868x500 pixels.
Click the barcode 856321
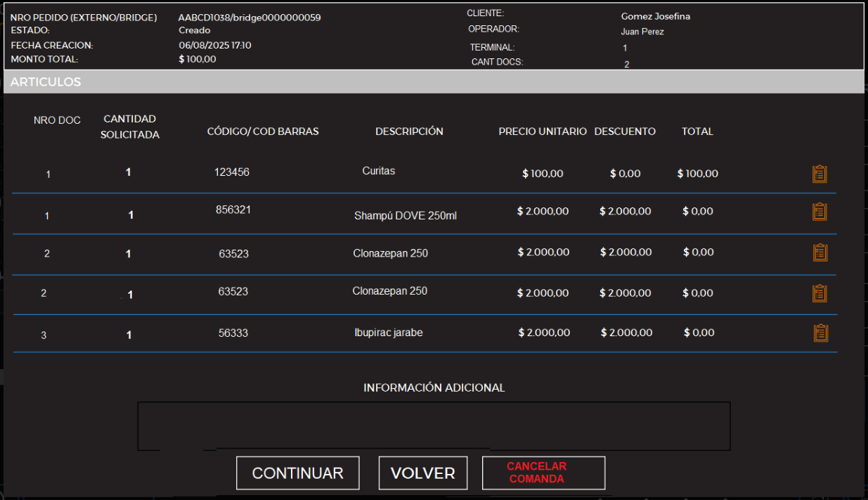click(233, 210)
